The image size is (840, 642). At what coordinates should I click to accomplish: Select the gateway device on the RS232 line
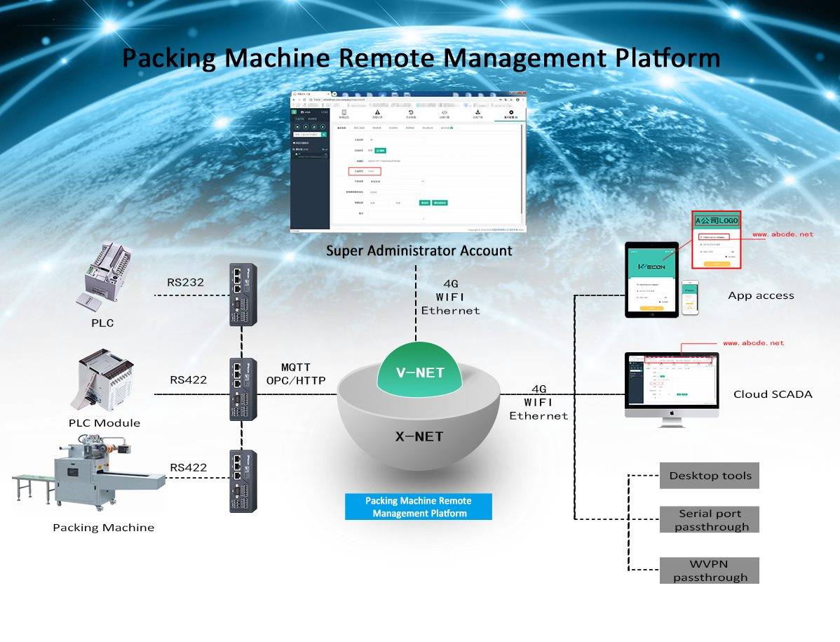point(243,294)
